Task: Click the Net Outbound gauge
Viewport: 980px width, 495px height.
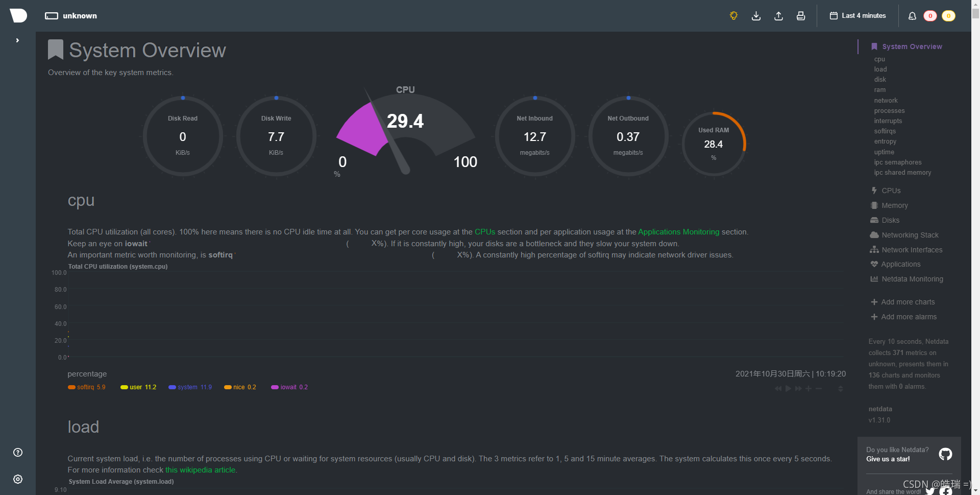Action: [628, 136]
